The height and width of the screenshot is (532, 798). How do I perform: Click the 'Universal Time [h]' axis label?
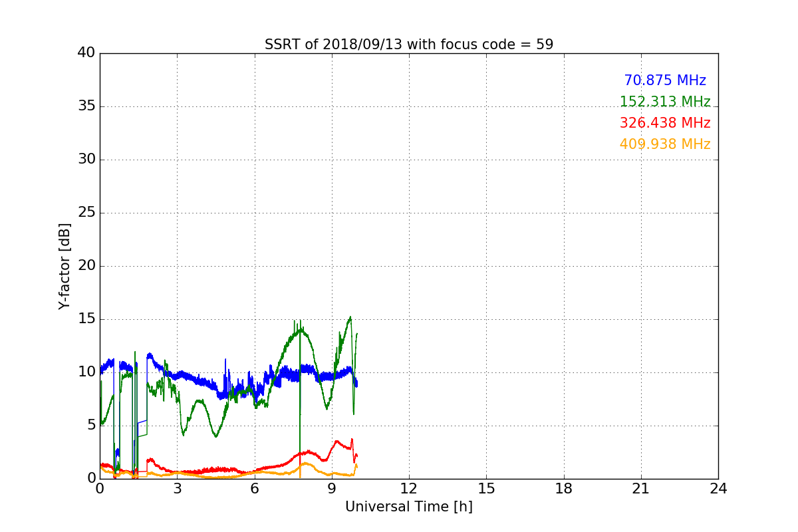click(409, 507)
